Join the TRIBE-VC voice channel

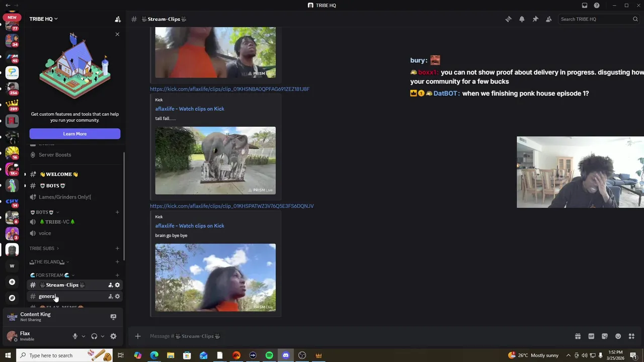[x=75, y=222]
